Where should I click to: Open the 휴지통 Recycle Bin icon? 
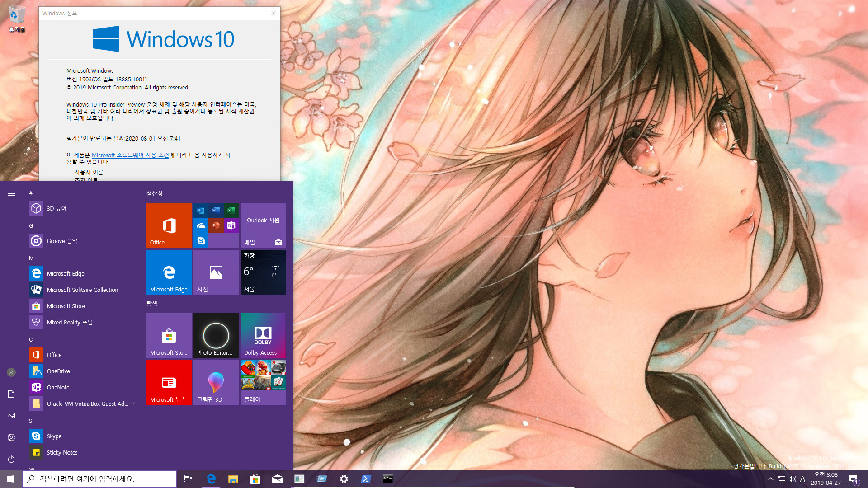point(17,19)
